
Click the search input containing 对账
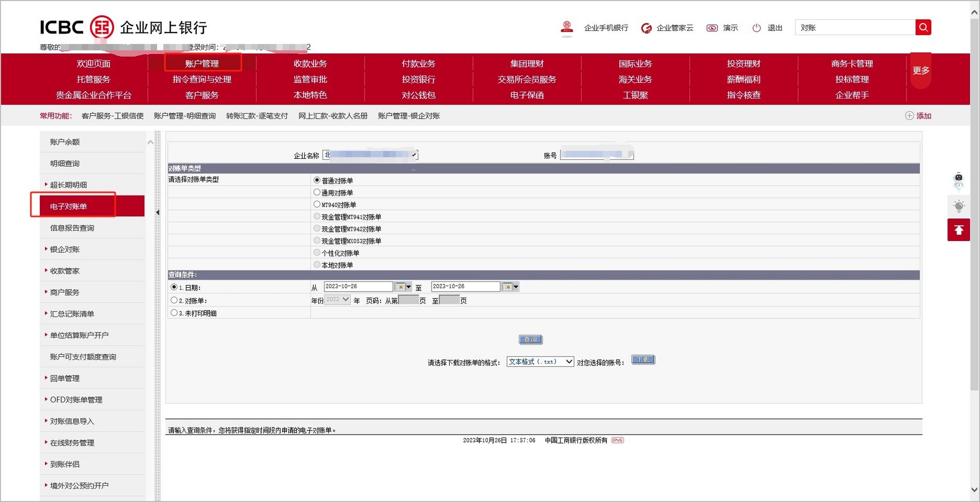[x=855, y=27]
